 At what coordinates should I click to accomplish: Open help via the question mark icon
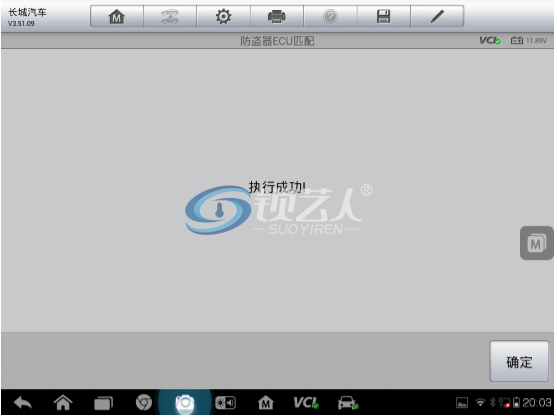click(x=330, y=16)
